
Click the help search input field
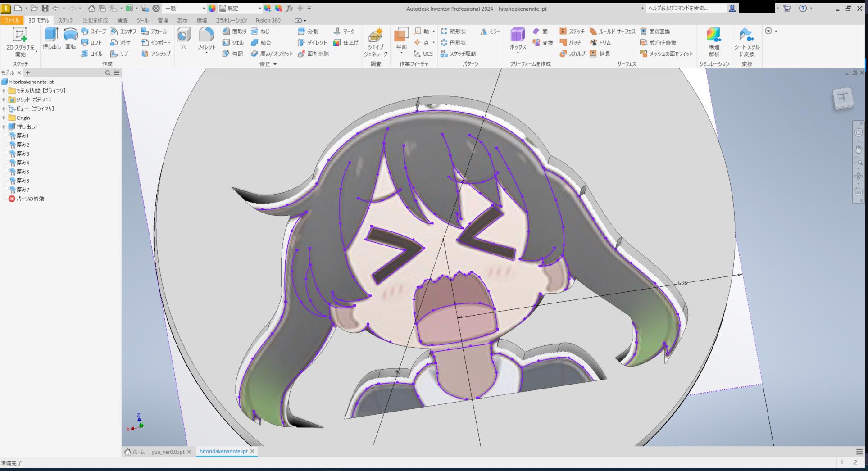pyautogui.click(x=686, y=8)
